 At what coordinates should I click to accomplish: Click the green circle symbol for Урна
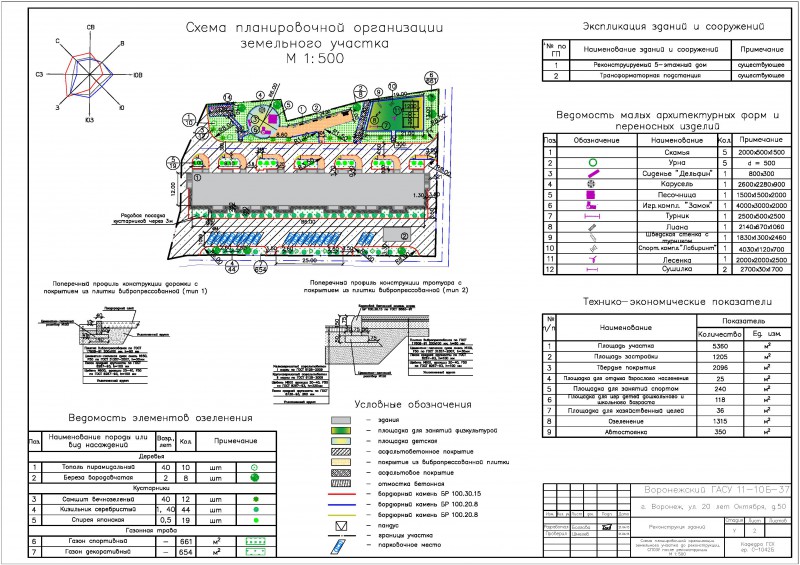tap(592, 163)
